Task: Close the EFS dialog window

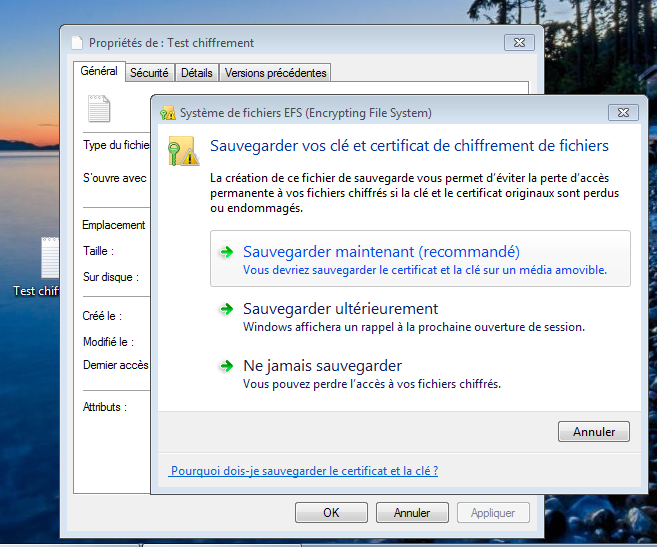Action: click(621, 113)
